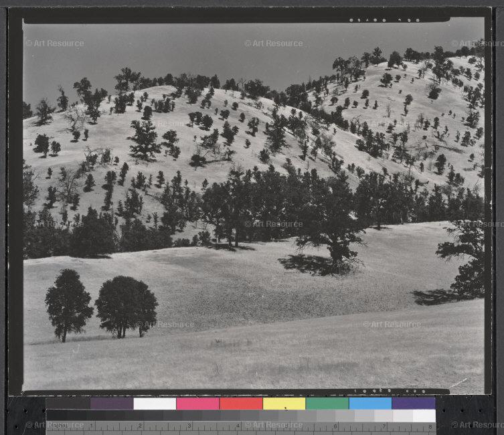Click the green patch on the color strip

[327, 404]
